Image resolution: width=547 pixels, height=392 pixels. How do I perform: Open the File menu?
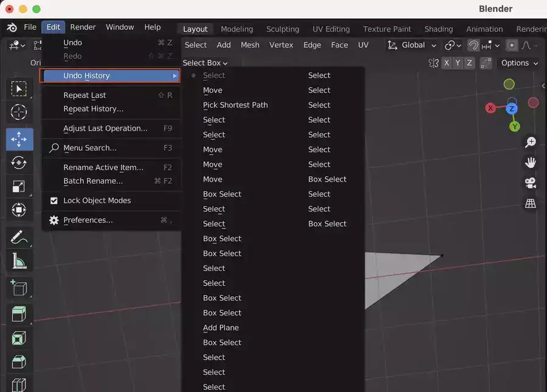(30, 27)
